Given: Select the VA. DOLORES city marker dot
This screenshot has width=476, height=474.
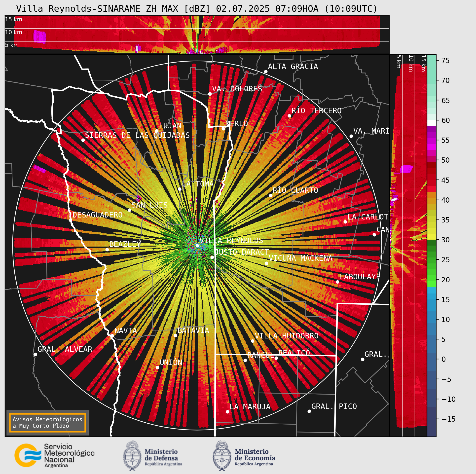Looking at the screenshot, I should [x=210, y=94].
